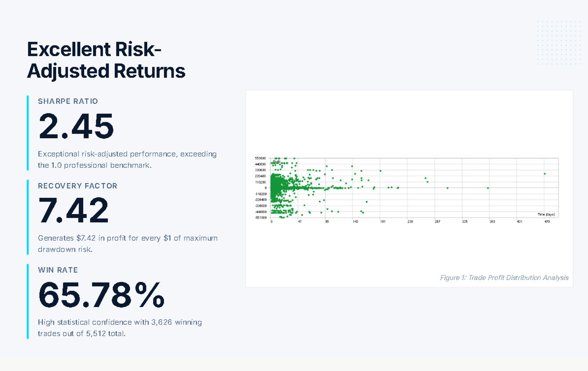
Task: Click the $7.42 profit per drawdown description
Action: [x=128, y=244]
